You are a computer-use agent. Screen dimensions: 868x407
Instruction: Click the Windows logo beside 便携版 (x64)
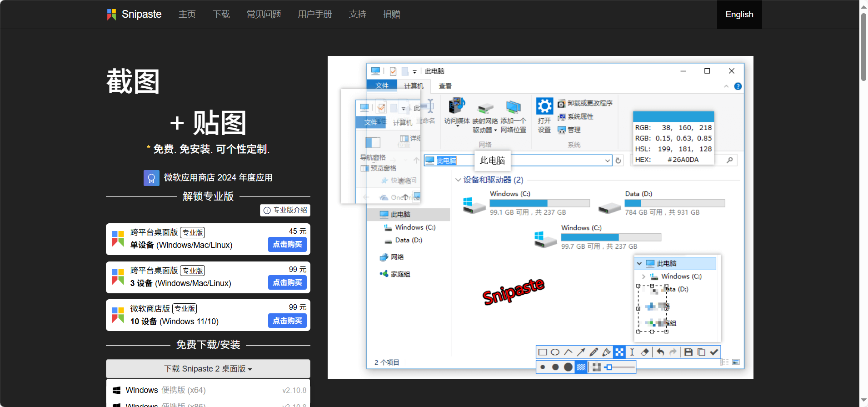point(116,390)
